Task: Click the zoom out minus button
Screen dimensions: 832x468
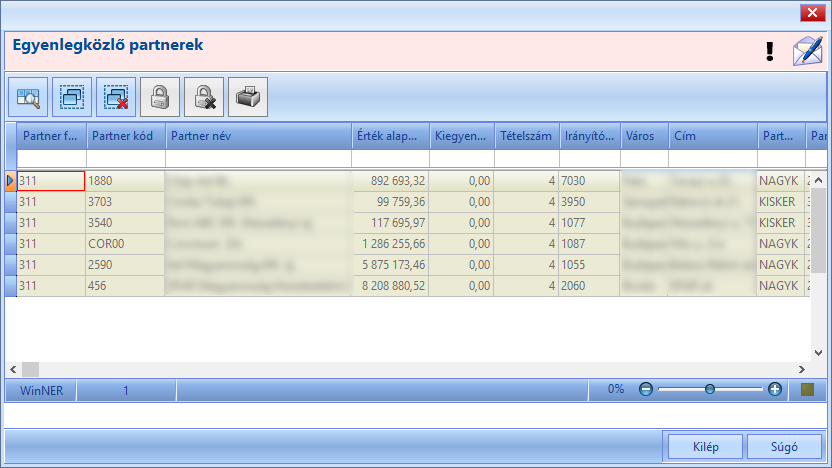Action: pyautogui.click(x=646, y=389)
